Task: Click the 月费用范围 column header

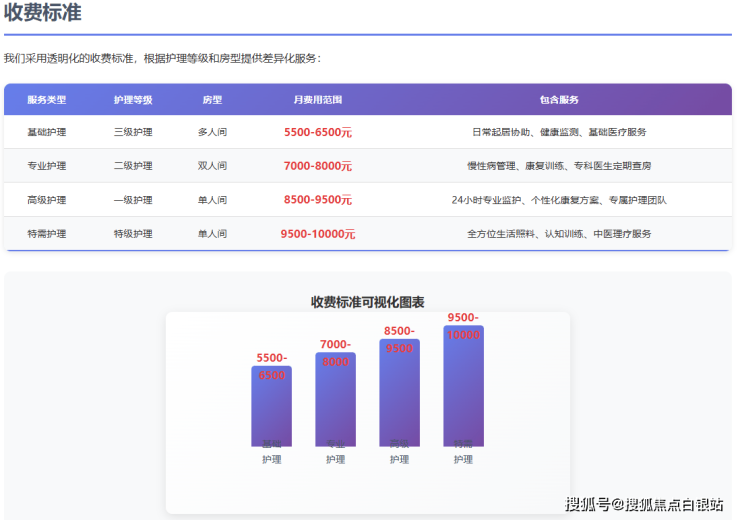Action: (317, 100)
